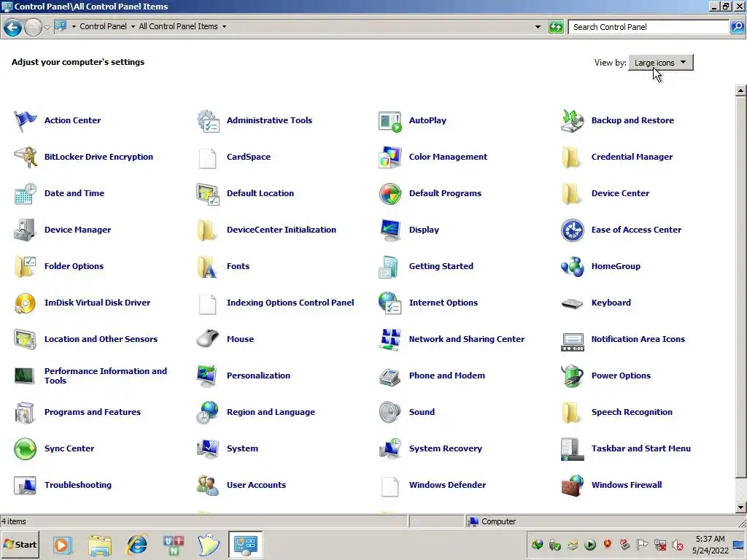Image resolution: width=747 pixels, height=560 pixels.
Task: Open the Location and Other Sensors link
Action: (101, 339)
